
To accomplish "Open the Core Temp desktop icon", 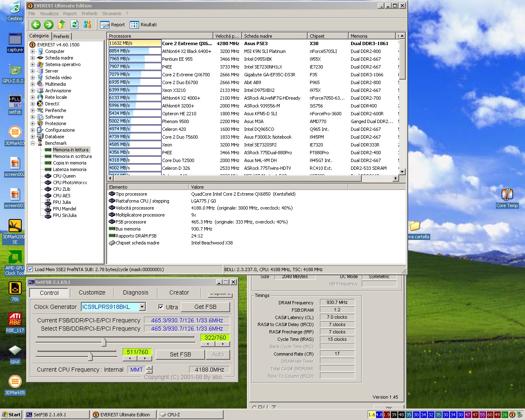I will 507,198.
